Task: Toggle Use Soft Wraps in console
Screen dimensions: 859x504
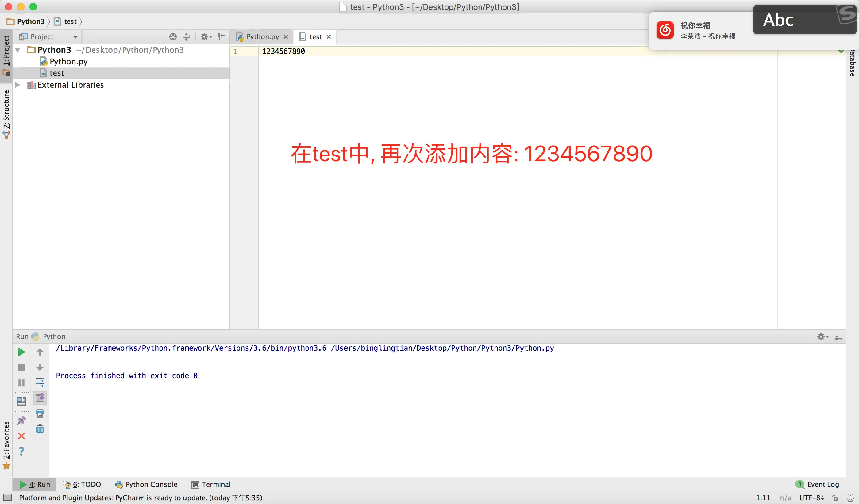Action: point(40,382)
